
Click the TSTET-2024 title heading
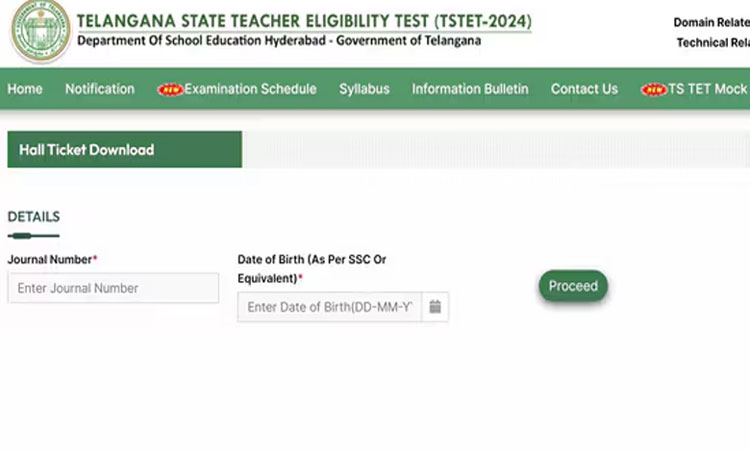click(304, 21)
